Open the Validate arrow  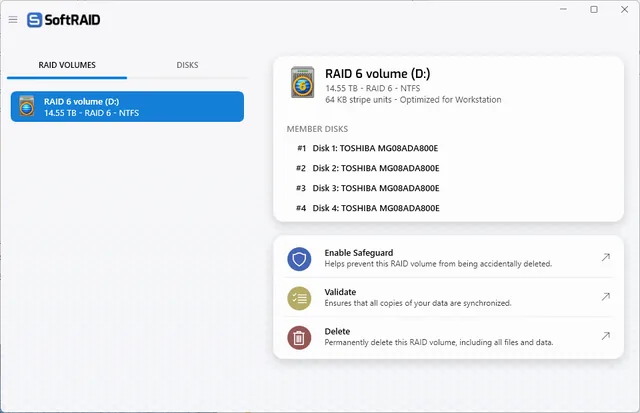606,297
